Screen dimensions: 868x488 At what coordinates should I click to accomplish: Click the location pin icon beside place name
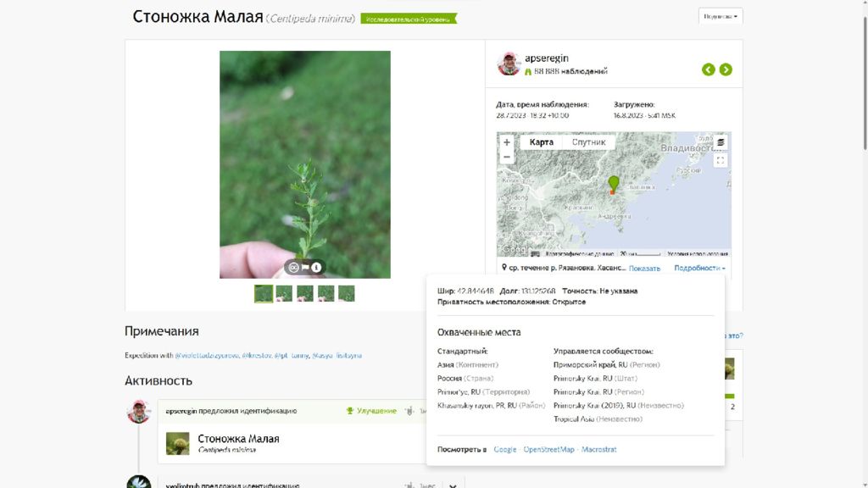pos(504,267)
